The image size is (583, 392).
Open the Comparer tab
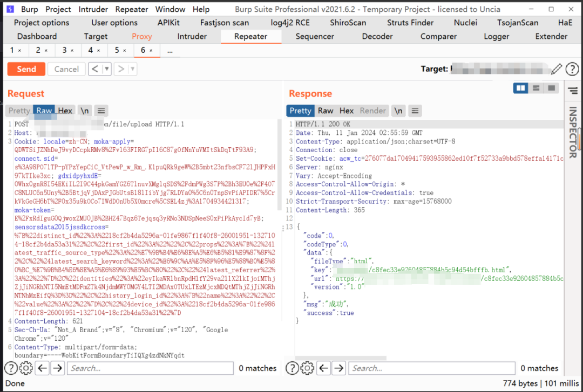click(438, 37)
